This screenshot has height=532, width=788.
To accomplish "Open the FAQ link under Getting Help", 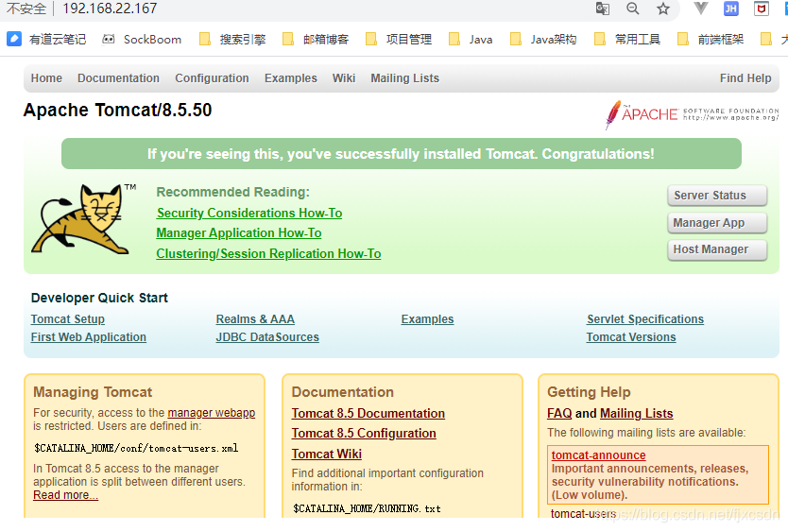I will (559, 413).
